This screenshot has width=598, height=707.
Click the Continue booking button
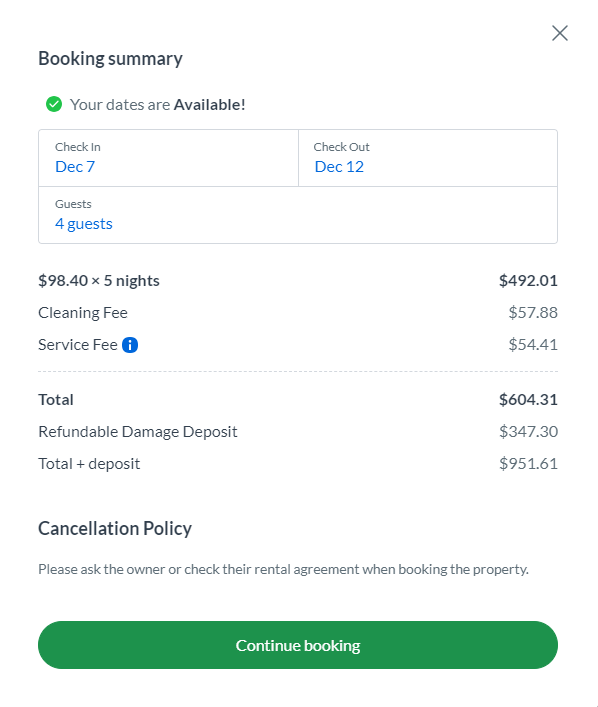pos(298,645)
